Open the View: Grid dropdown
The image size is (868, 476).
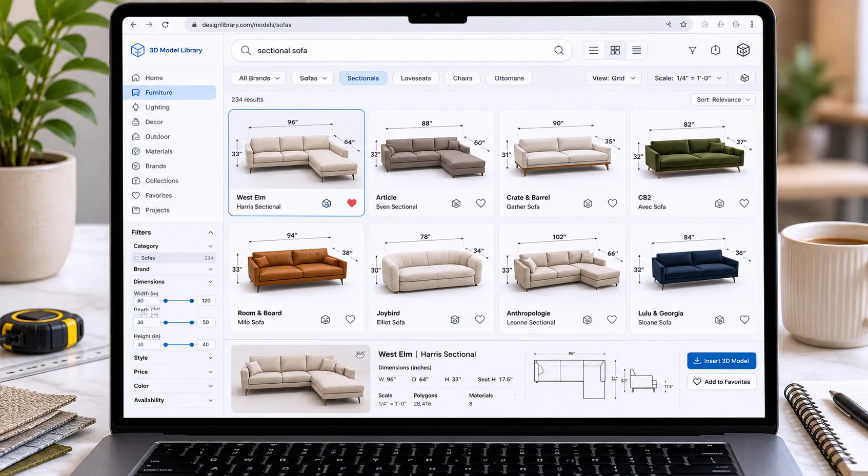613,78
